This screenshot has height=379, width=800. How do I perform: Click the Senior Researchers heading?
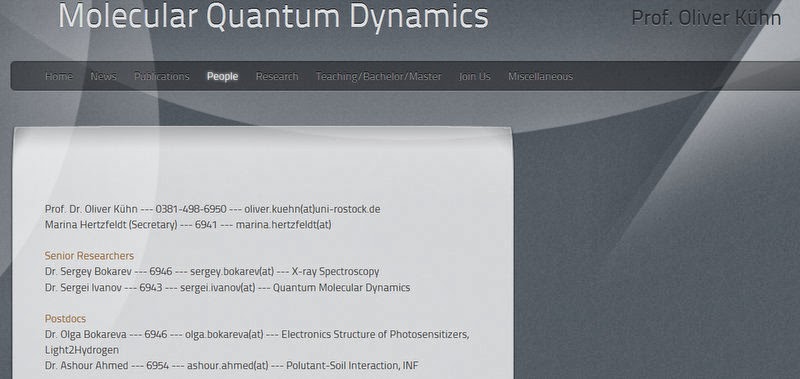[x=89, y=256]
